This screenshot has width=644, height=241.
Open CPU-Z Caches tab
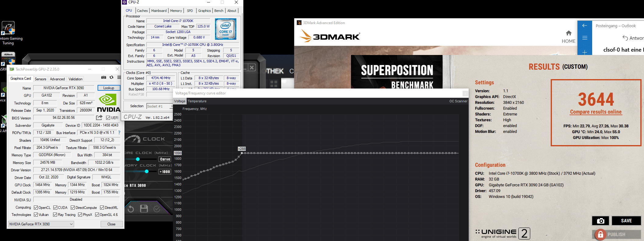(x=142, y=11)
